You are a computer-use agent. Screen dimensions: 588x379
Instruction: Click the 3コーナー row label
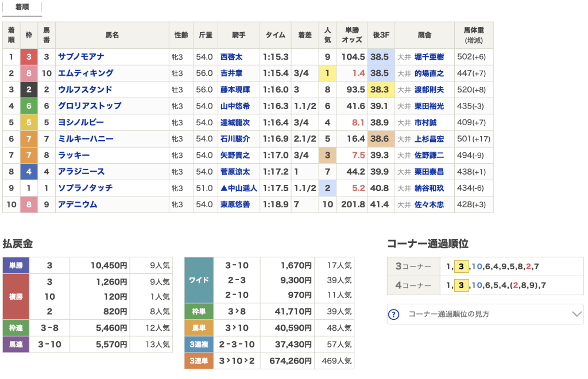413,266
